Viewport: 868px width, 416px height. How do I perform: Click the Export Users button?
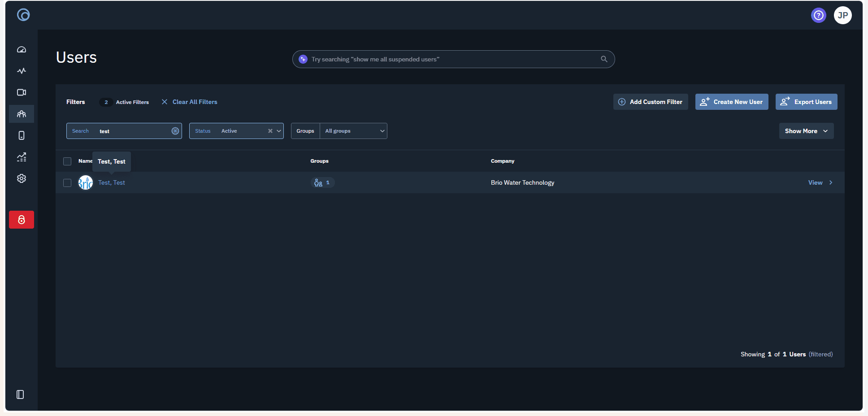click(807, 102)
